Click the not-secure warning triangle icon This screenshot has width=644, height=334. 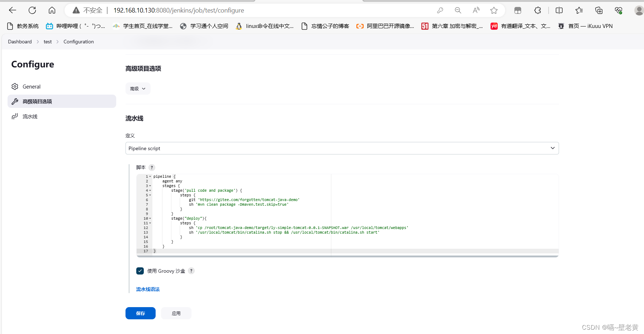coord(76,10)
